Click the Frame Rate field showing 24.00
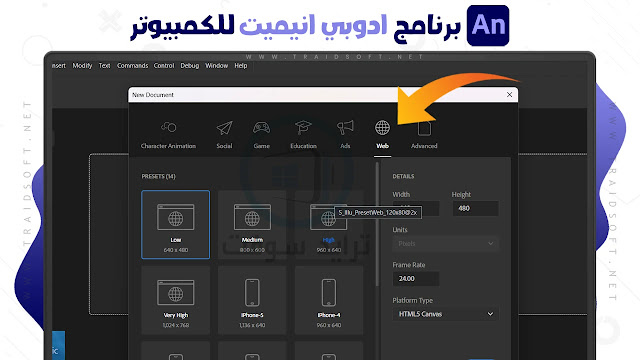 click(x=416, y=278)
